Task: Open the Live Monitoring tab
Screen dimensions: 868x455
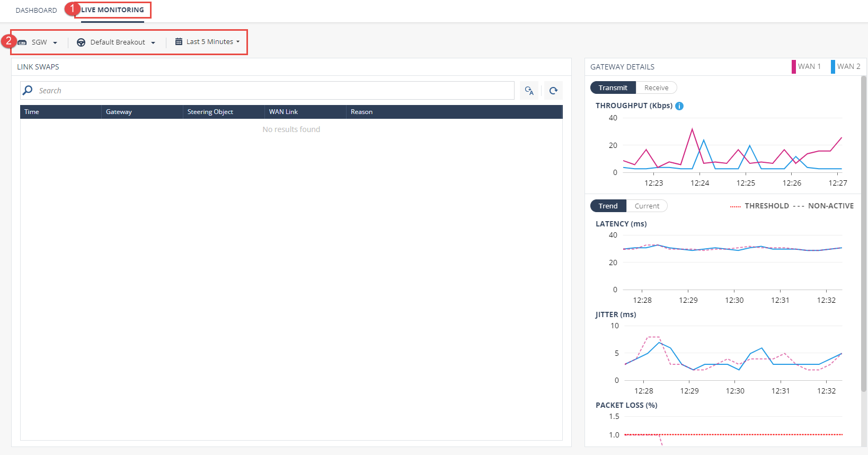Action: click(x=112, y=10)
